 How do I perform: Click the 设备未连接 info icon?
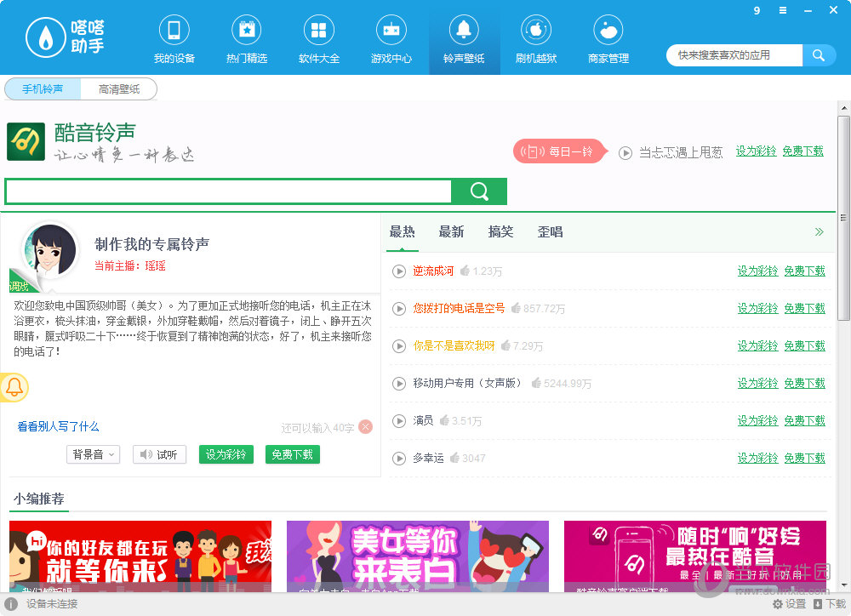[x=11, y=603]
